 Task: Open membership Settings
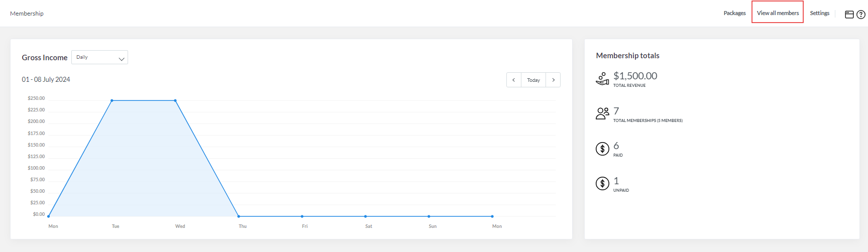819,13
